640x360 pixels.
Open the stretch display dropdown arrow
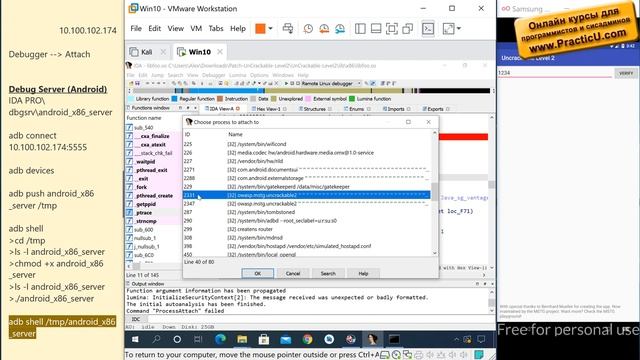tap(459, 29)
